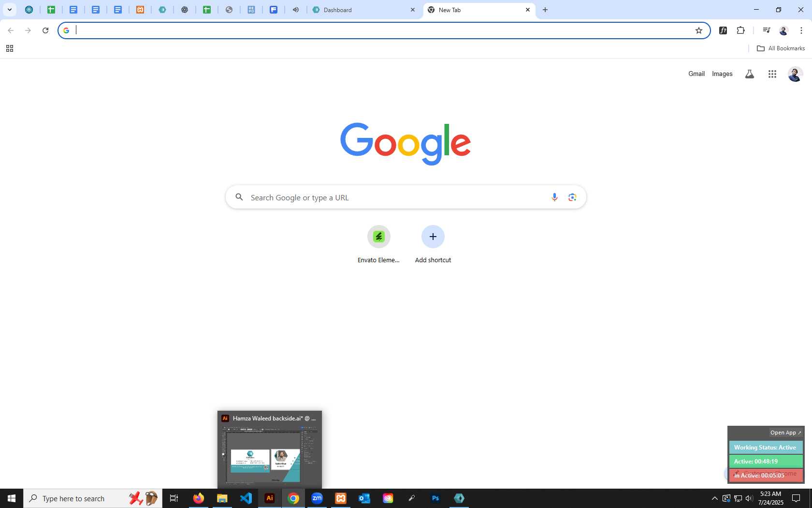Open Windows Start menu
This screenshot has height=508, width=812.
click(x=12, y=498)
